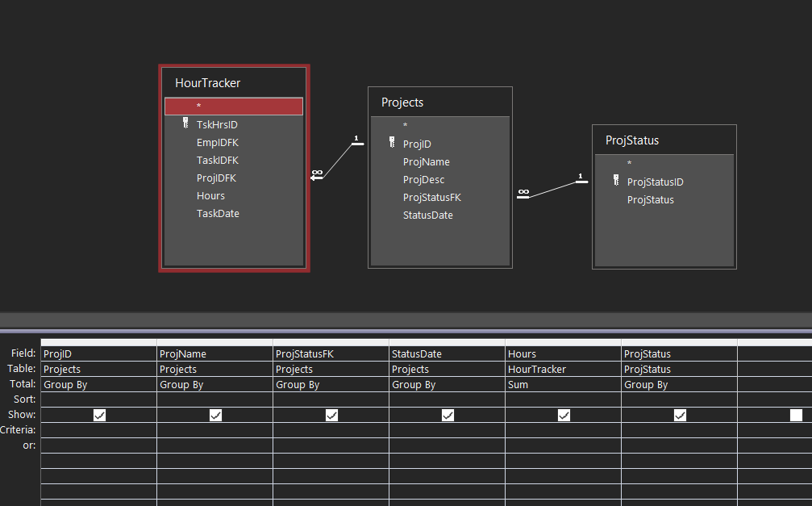Open Total Group By cell under ProjName
This screenshot has height=506, width=812.
pyautogui.click(x=215, y=385)
